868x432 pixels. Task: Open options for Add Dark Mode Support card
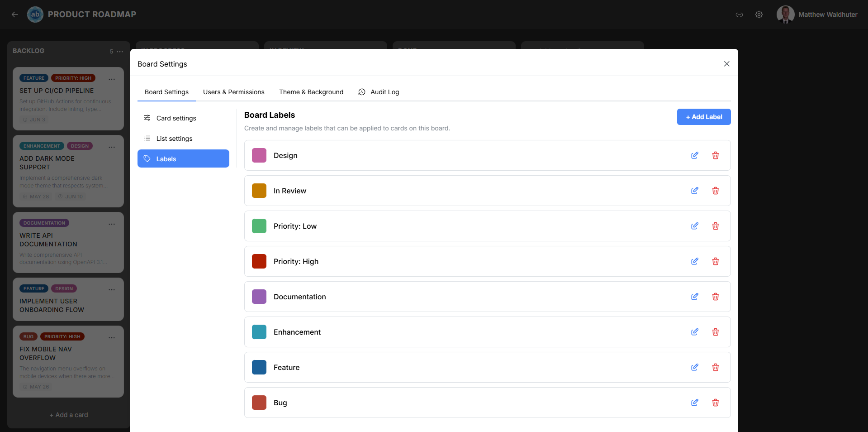112,147
